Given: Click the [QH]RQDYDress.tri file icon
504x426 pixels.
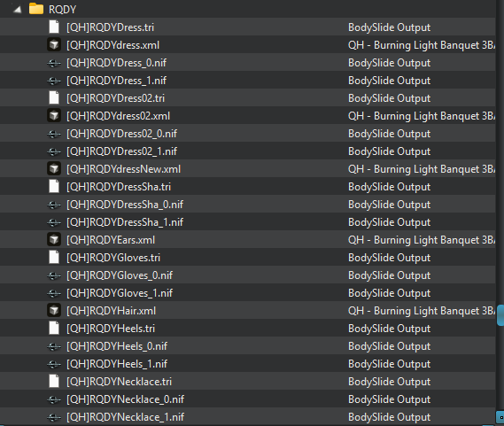Looking at the screenshot, I should point(54,27).
